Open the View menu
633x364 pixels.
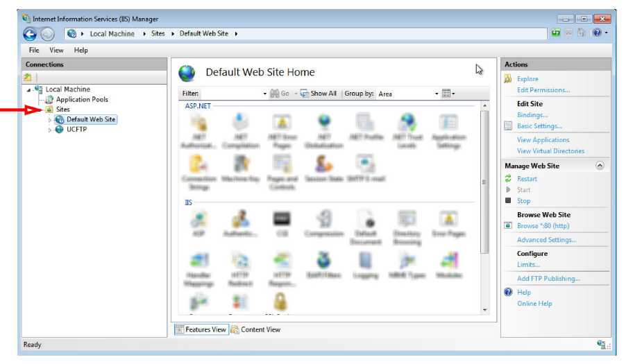coord(56,50)
